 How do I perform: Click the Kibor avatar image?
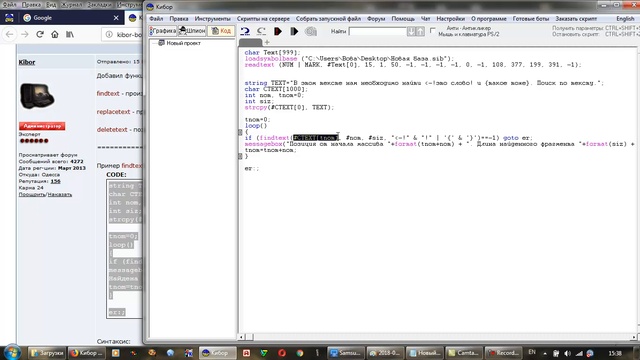pos(37,96)
